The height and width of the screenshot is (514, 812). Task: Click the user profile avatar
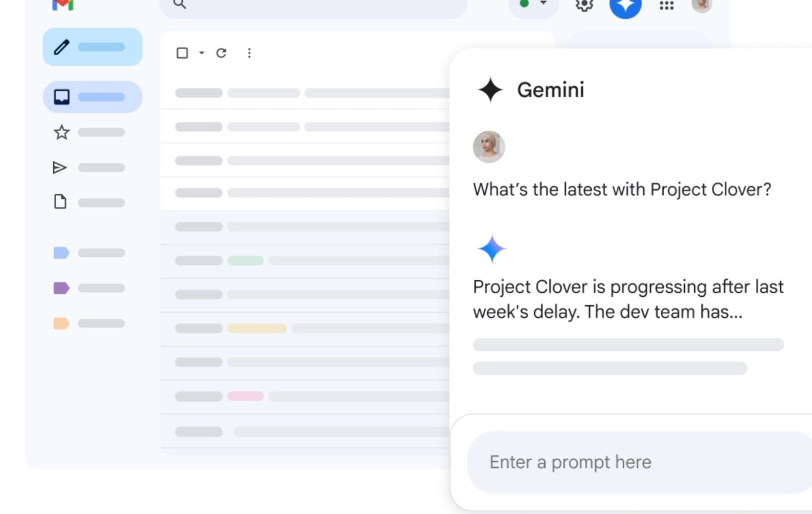[x=702, y=6]
